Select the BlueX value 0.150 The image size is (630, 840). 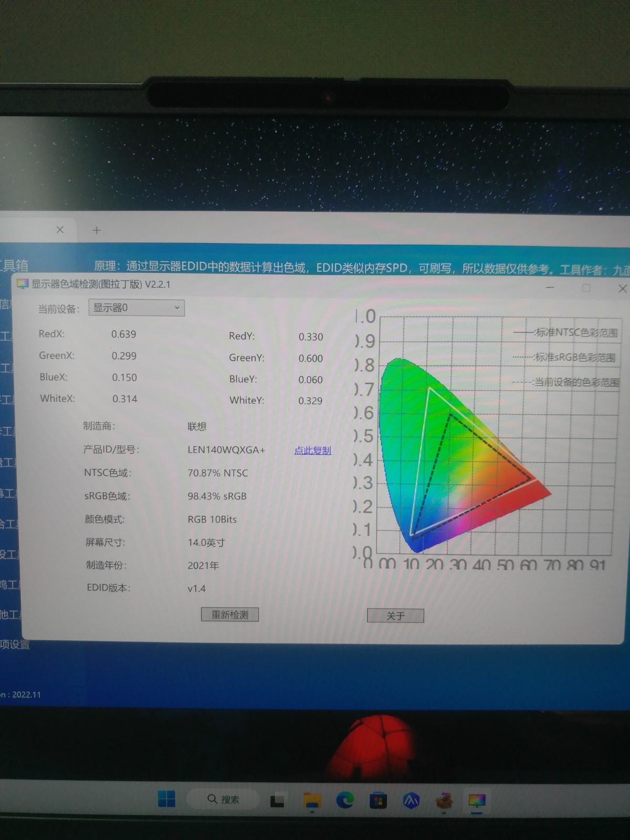pos(124,377)
